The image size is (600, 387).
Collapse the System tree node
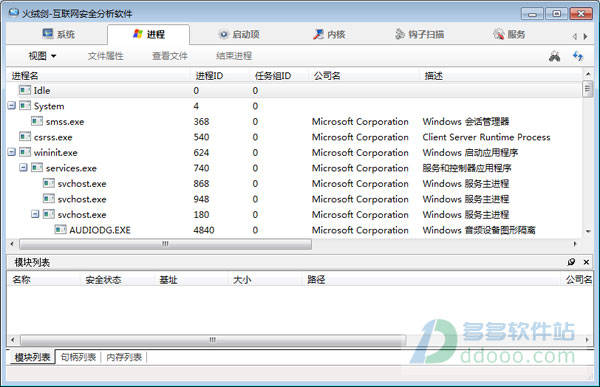click(x=11, y=105)
